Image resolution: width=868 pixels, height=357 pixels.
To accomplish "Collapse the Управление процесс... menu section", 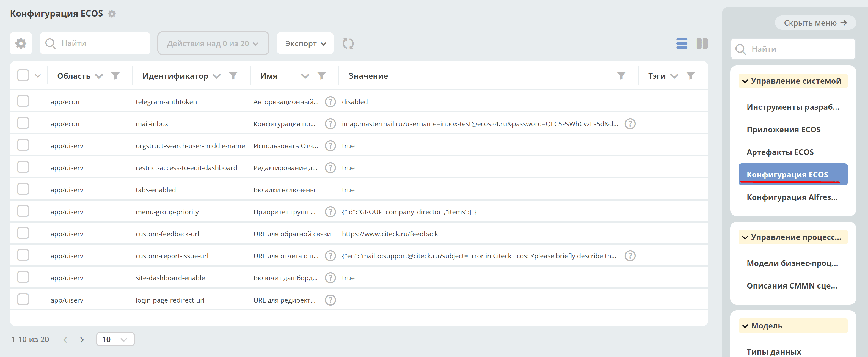I will tap(793, 237).
